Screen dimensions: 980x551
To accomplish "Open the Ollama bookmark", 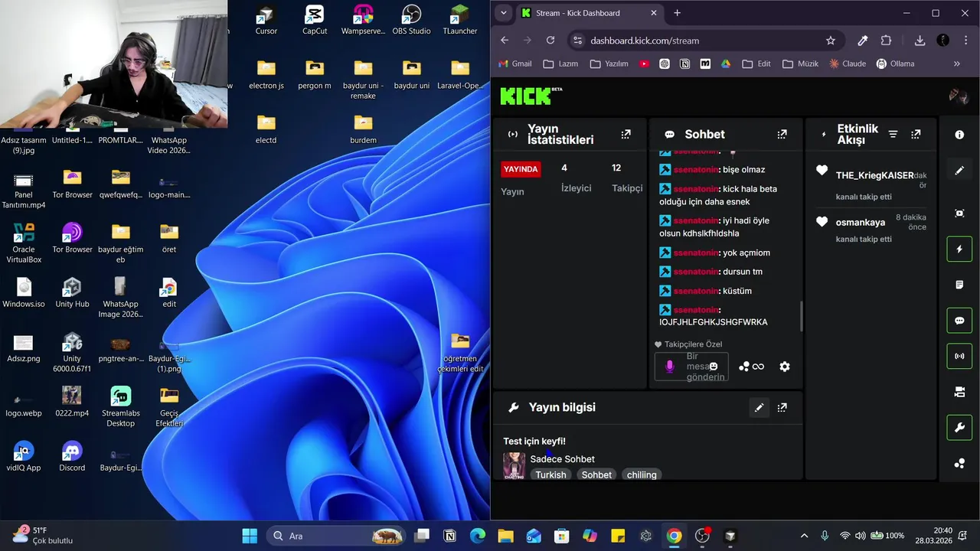I will 896,64.
